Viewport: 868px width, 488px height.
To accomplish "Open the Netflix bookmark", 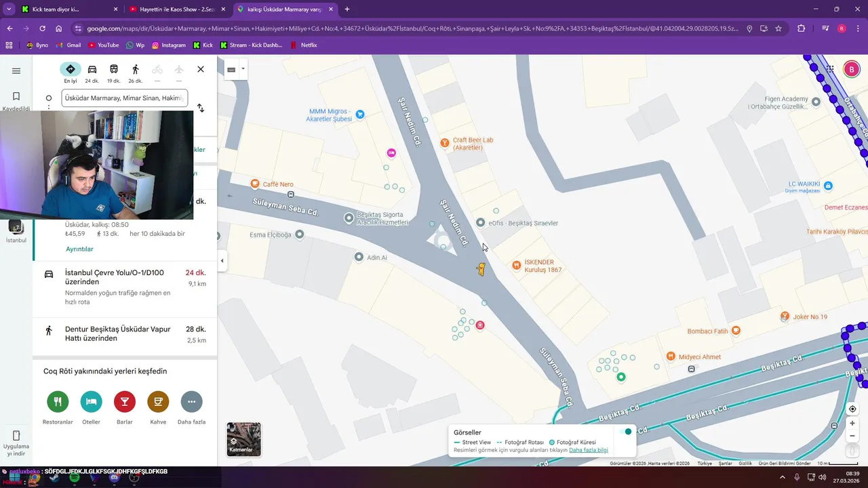I will (x=304, y=45).
